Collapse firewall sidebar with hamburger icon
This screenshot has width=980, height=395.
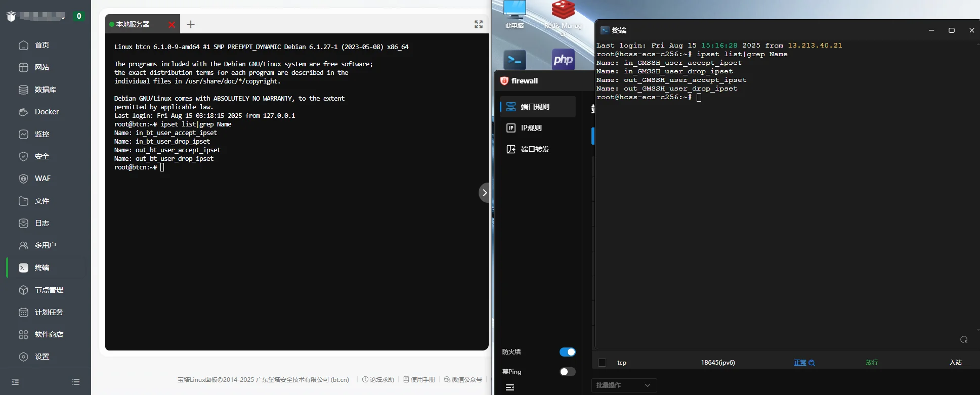(x=510, y=387)
